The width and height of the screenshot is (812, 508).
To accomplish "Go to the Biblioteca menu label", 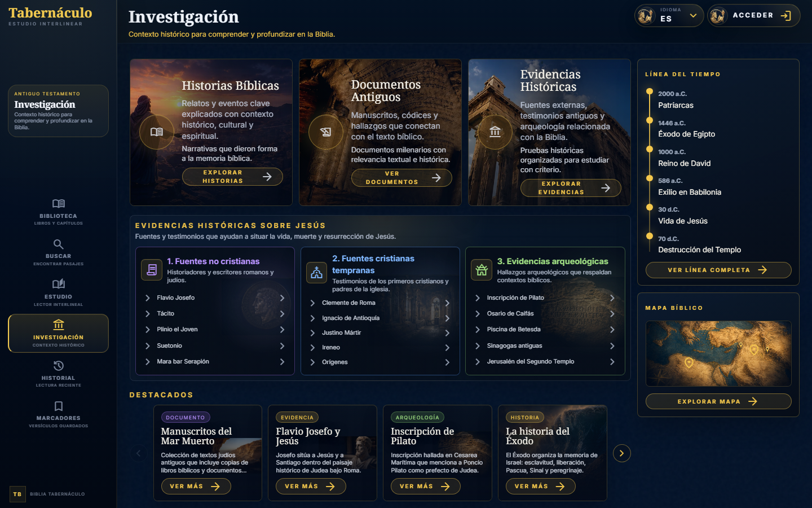I will click(x=58, y=216).
